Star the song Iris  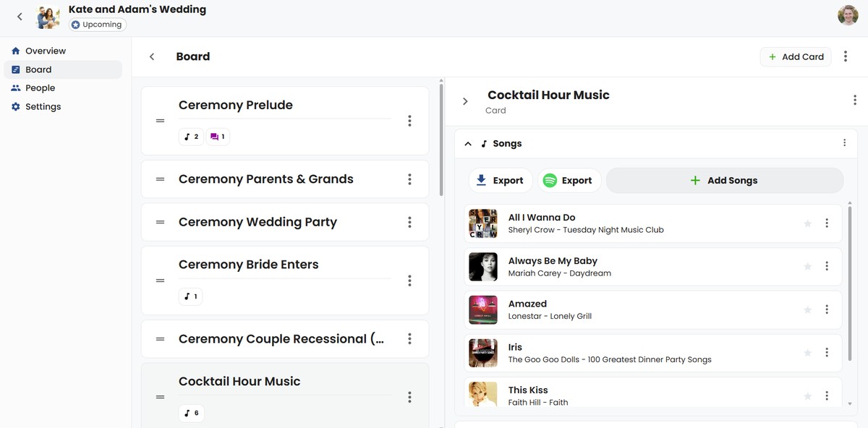pos(808,353)
